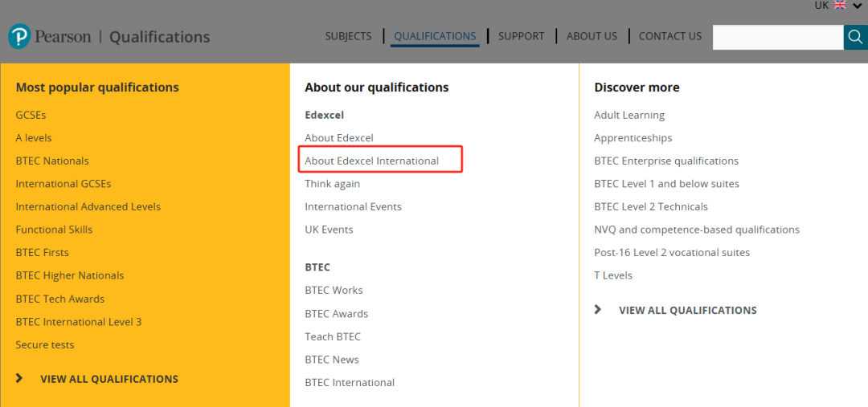This screenshot has height=407, width=868.
Task: Open International GCSEs
Action: (63, 184)
